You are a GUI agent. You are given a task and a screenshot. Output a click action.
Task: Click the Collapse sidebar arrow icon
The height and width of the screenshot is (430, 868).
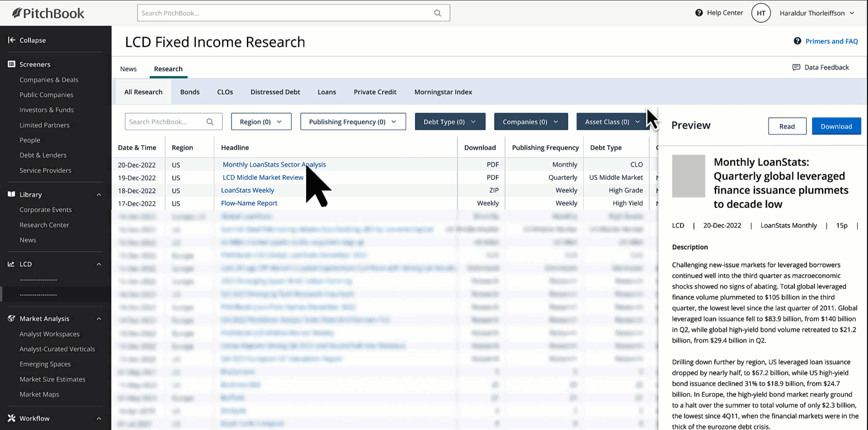tap(12, 40)
